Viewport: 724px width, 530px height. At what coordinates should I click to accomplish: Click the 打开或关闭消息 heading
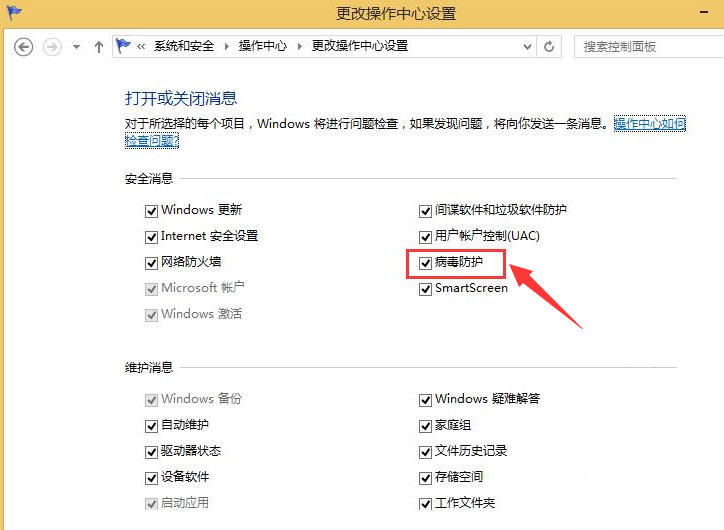[181, 98]
